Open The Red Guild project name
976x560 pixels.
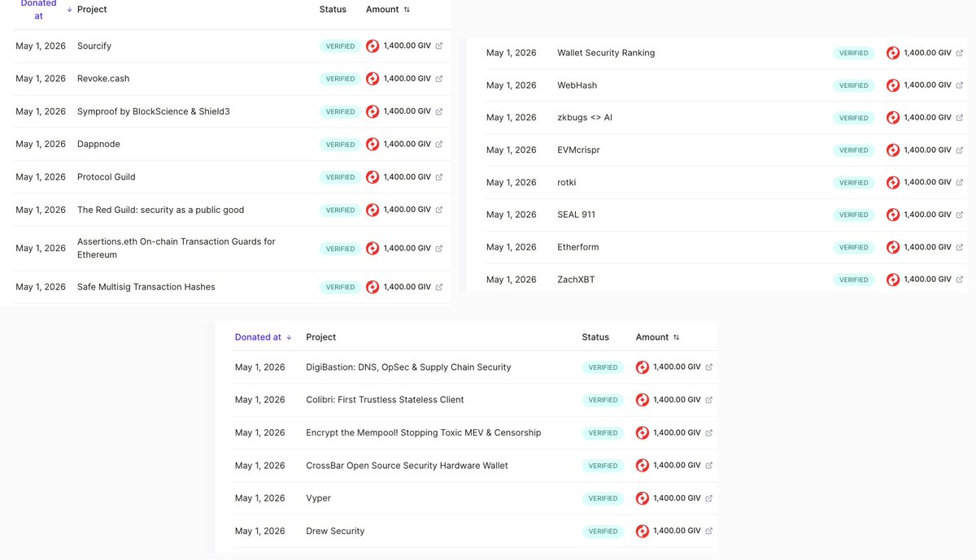[x=161, y=210]
